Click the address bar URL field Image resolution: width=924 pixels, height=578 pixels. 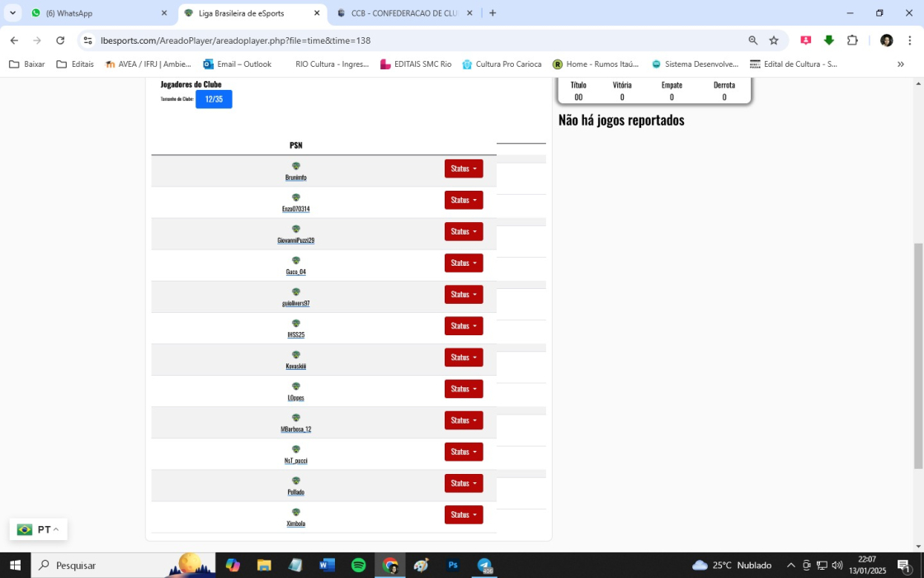pos(412,40)
